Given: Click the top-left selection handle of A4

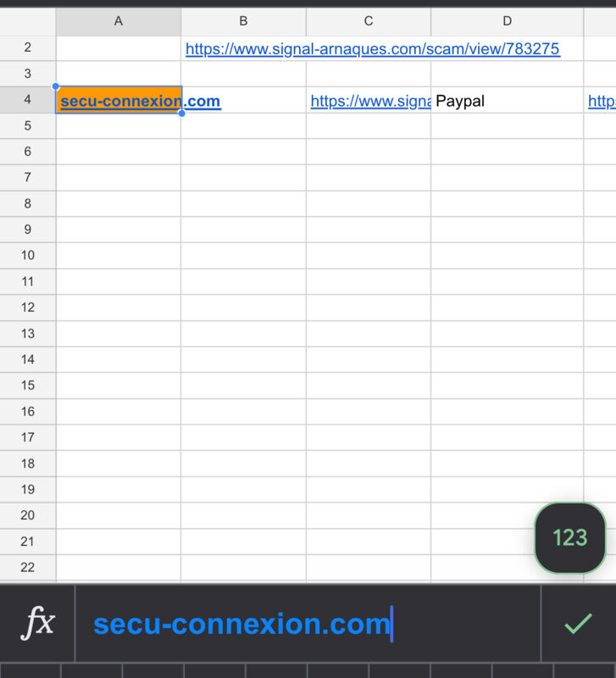Looking at the screenshot, I should [x=56, y=86].
